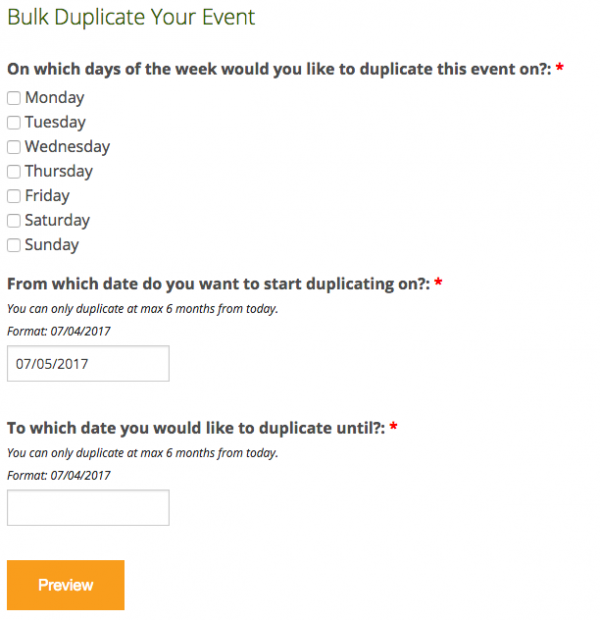Check the Monday checkbox
The image size is (600, 620).
[x=14, y=98]
